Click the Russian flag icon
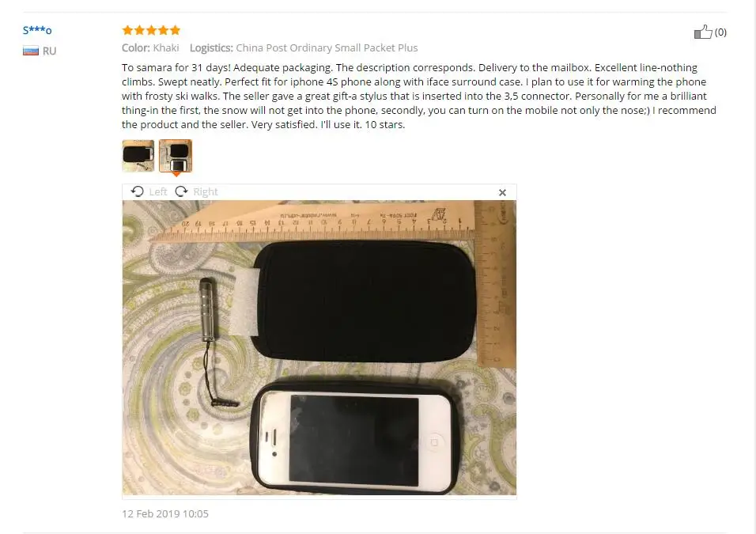The width and height of the screenshot is (756, 534). click(x=31, y=51)
